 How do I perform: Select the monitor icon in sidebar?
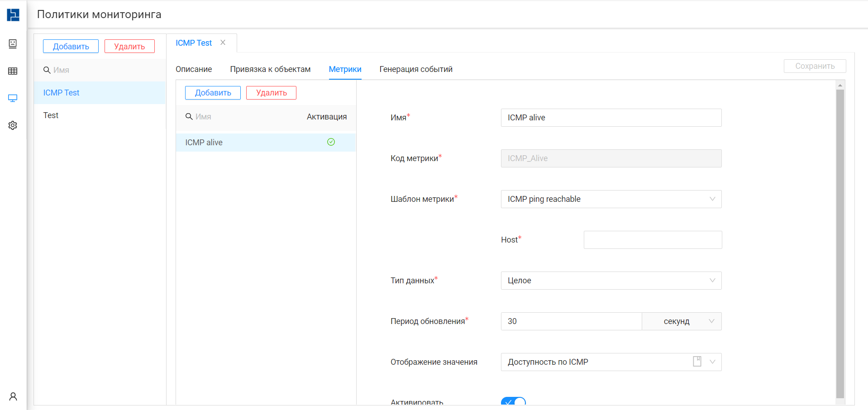(13, 98)
